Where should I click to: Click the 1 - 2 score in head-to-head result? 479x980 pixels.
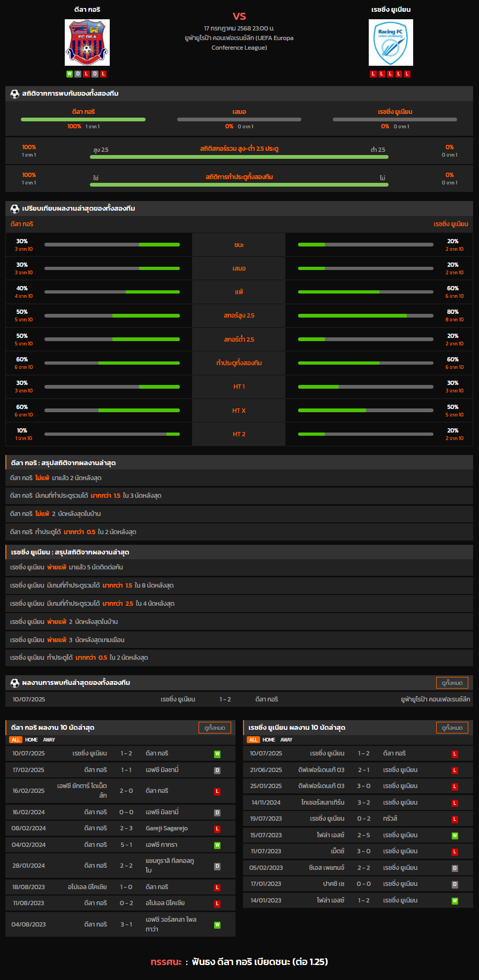click(x=225, y=699)
